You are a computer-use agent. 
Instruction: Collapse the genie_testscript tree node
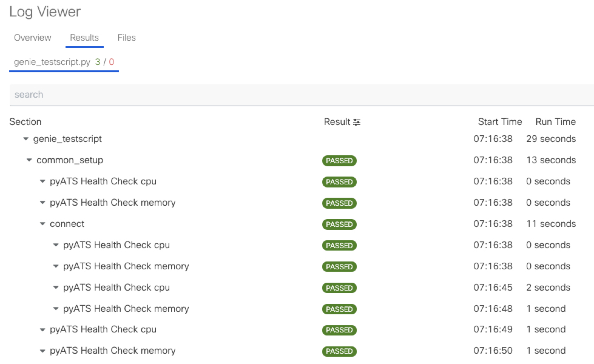(x=26, y=139)
